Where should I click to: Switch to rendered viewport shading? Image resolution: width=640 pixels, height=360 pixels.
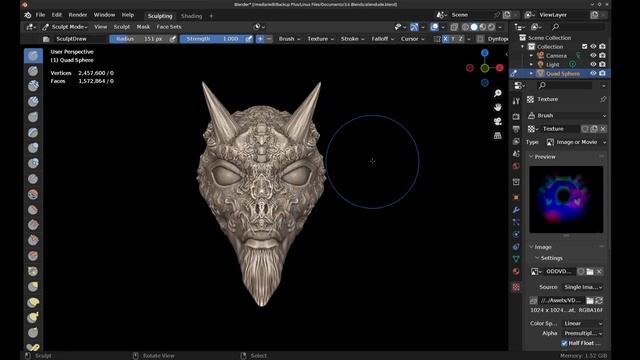pyautogui.click(x=491, y=27)
